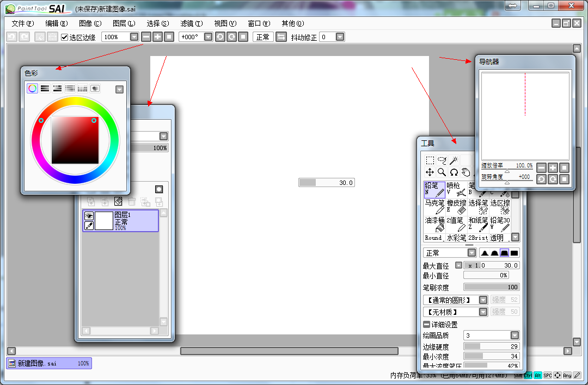
Task: Open the 文件(F) menu
Action: point(22,23)
